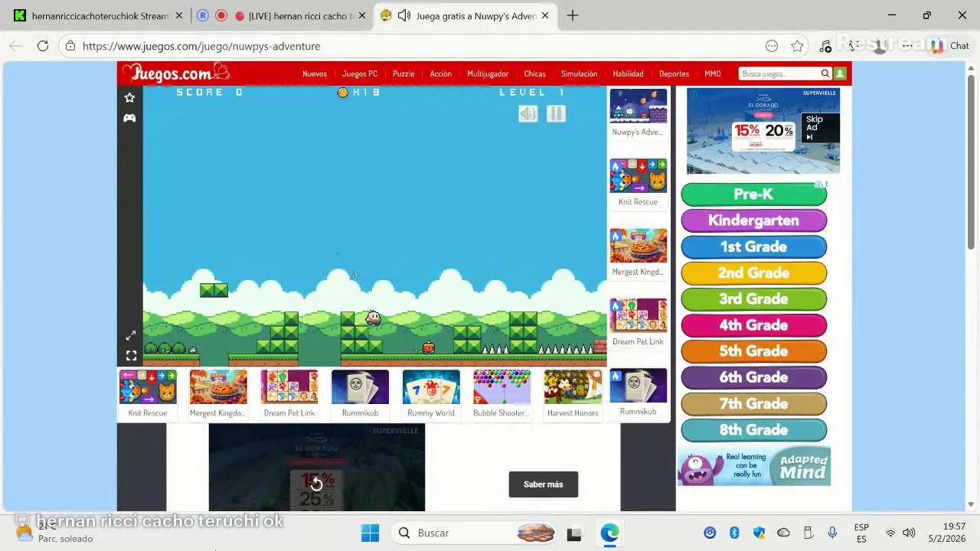980x551 pixels.
Task: Select the 7th Grade button
Action: point(754,403)
